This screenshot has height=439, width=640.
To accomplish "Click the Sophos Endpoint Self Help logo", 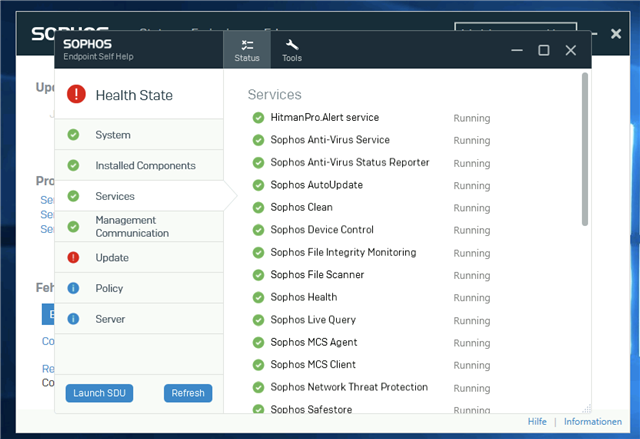I will point(98,49).
